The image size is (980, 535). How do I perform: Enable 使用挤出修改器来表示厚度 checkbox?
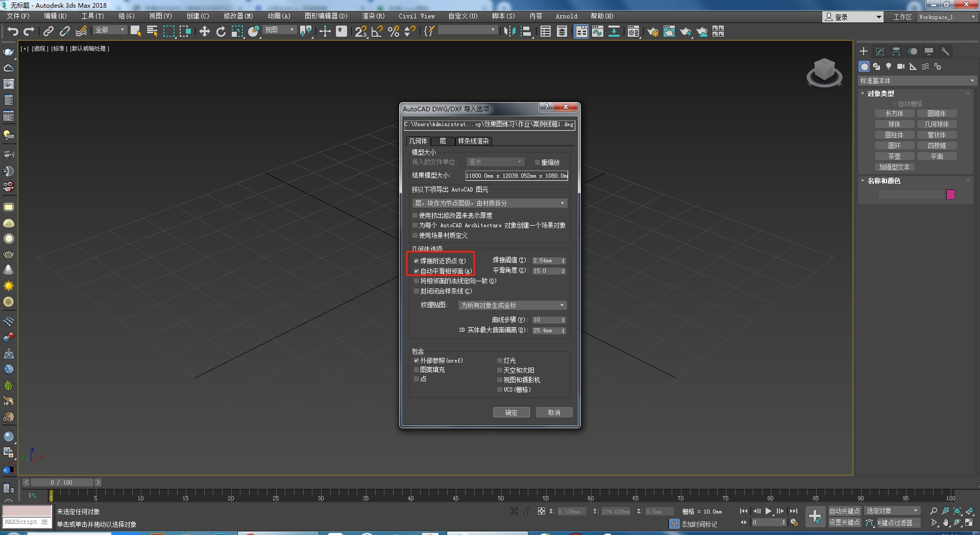pyautogui.click(x=415, y=215)
